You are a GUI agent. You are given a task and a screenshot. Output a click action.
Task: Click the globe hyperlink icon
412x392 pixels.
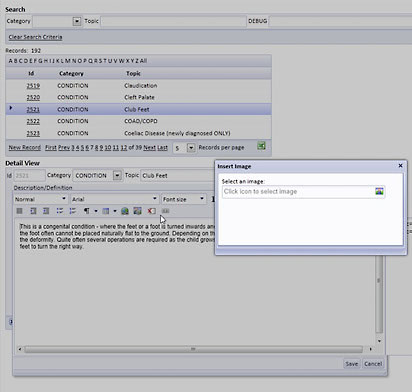tap(125, 211)
